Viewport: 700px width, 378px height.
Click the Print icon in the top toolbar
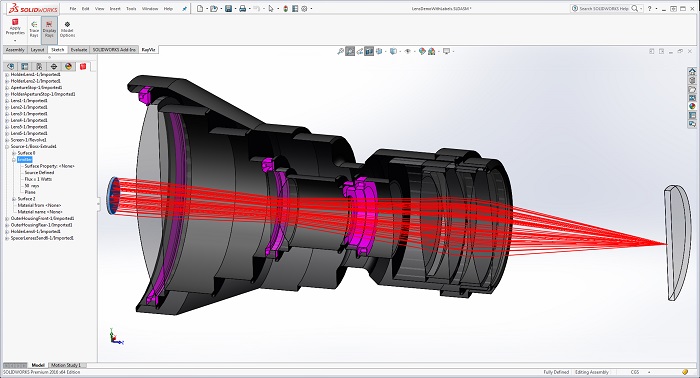point(242,8)
